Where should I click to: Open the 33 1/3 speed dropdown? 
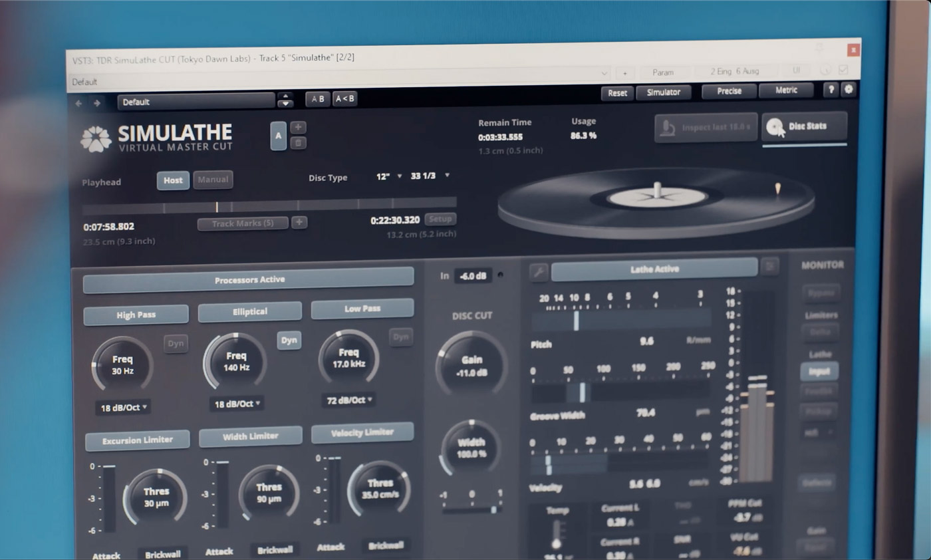point(430,176)
